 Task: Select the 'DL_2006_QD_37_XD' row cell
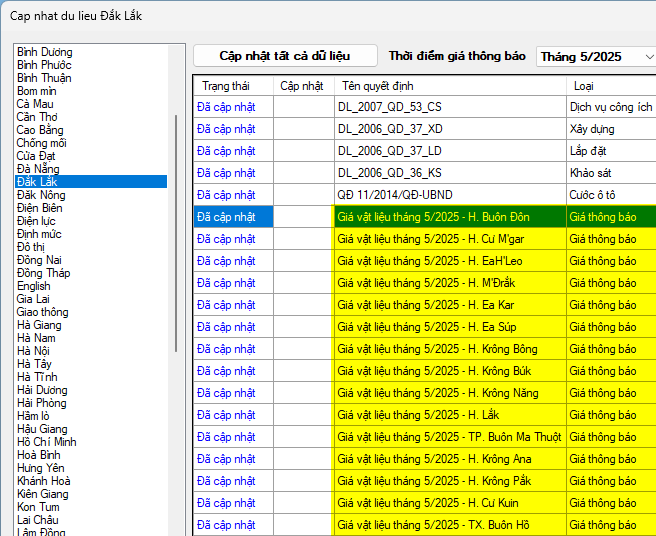tap(450, 129)
